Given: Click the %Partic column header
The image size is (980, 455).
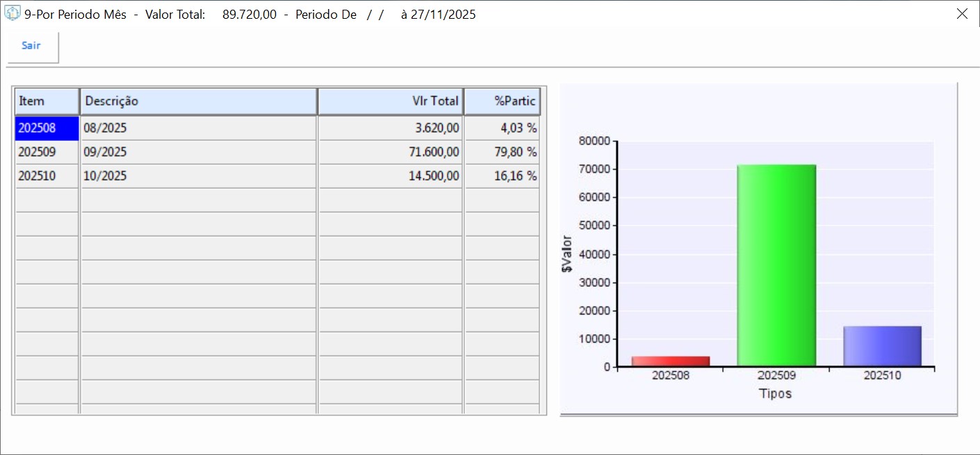Looking at the screenshot, I should coord(502,101).
